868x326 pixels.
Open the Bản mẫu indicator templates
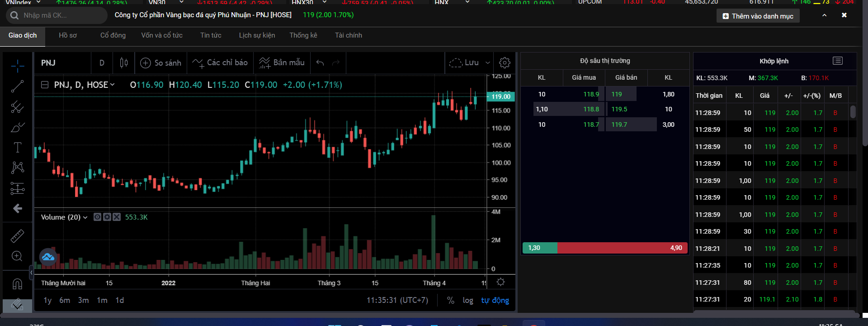[x=282, y=63]
